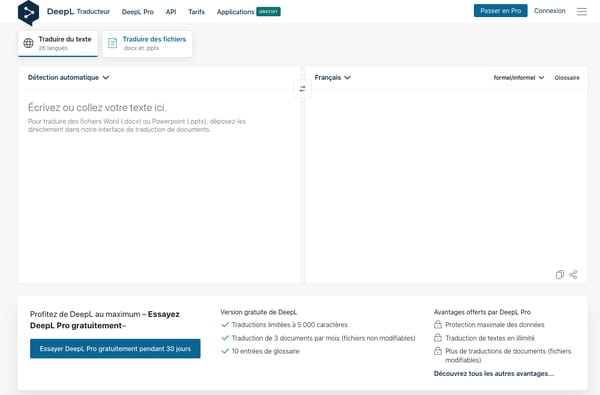Open DeepL Pro menu item
The height and width of the screenshot is (395, 600).
click(138, 12)
